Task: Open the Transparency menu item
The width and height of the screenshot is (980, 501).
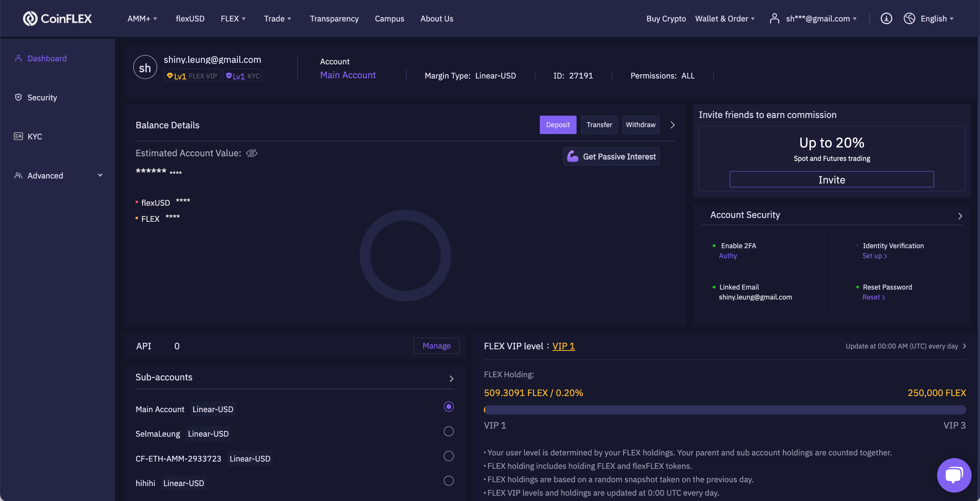Action: tap(334, 18)
